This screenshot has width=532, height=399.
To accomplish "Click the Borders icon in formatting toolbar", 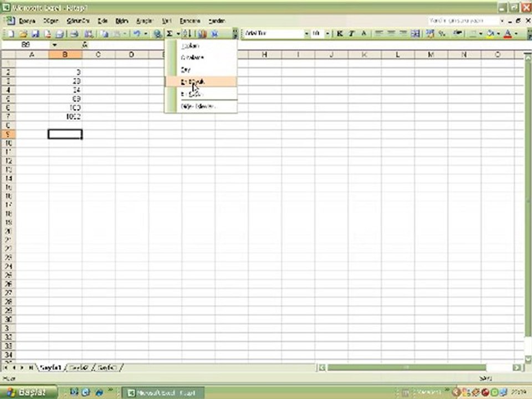I will [x=473, y=33].
